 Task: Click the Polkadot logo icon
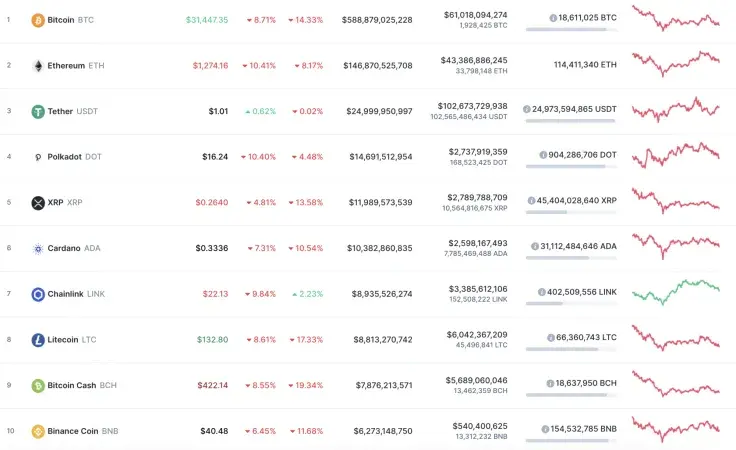[x=38, y=157]
